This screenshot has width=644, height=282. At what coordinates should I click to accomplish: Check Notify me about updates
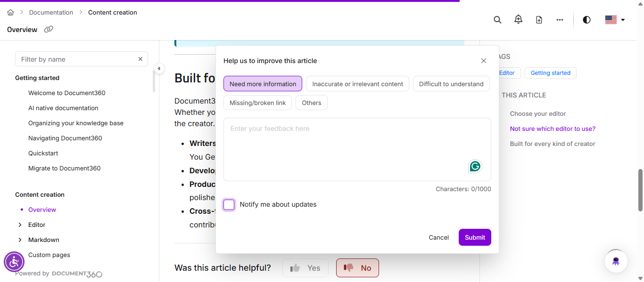point(229,205)
